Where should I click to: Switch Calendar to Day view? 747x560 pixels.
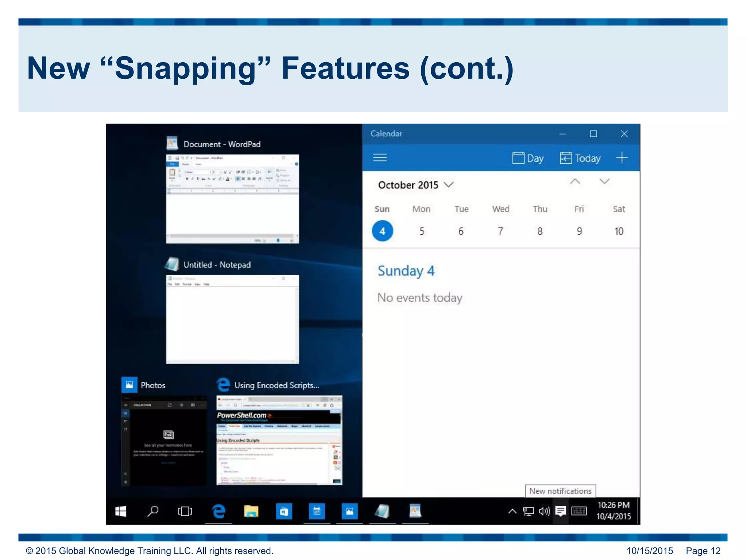528,158
